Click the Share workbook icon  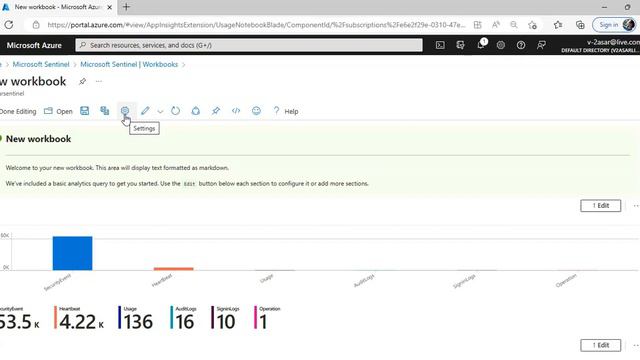coord(196,111)
